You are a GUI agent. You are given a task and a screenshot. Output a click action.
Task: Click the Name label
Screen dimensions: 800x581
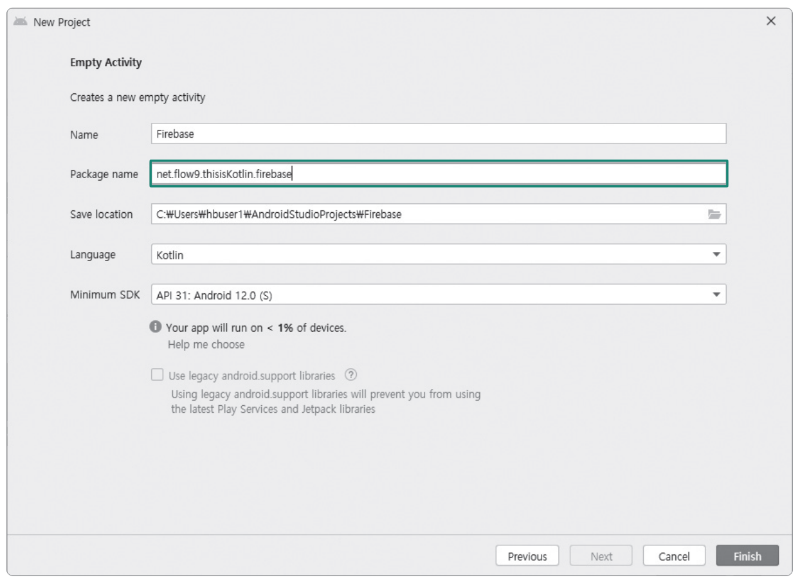pos(84,135)
